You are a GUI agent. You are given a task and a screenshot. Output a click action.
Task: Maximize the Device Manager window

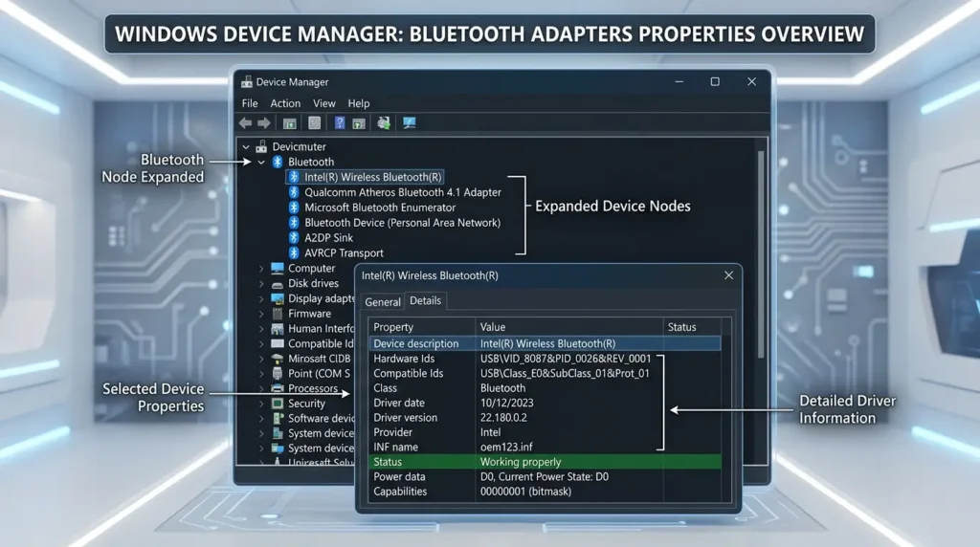click(x=715, y=82)
